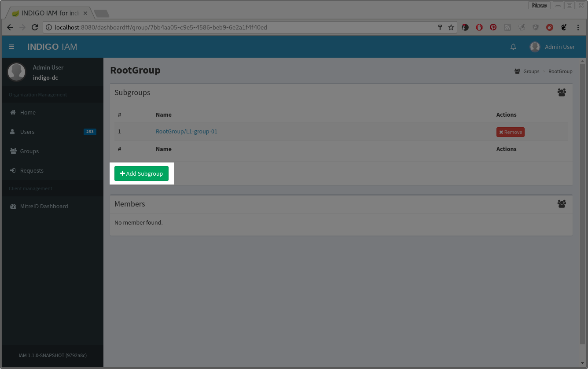588x369 pixels.
Task: Open Home in the sidebar
Action: click(x=28, y=112)
